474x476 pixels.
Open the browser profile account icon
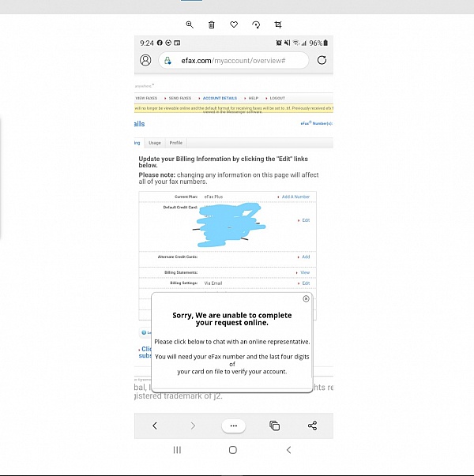click(145, 60)
